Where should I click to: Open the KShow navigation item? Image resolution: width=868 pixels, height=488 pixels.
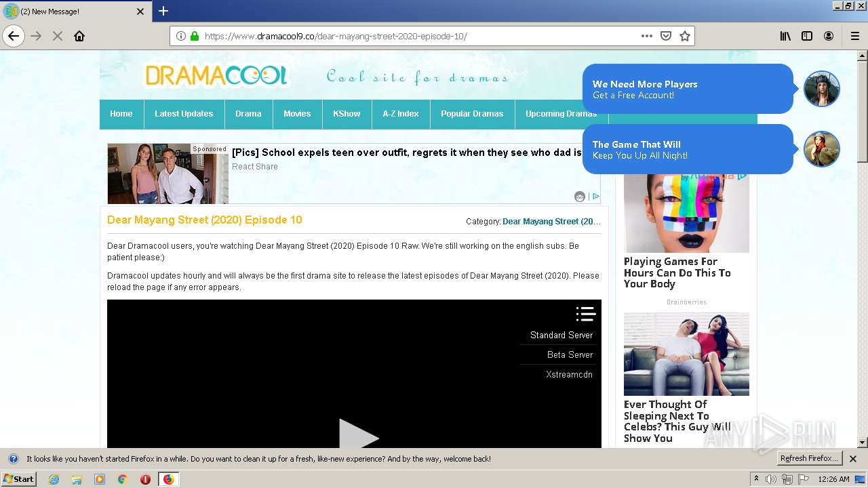[x=347, y=114]
